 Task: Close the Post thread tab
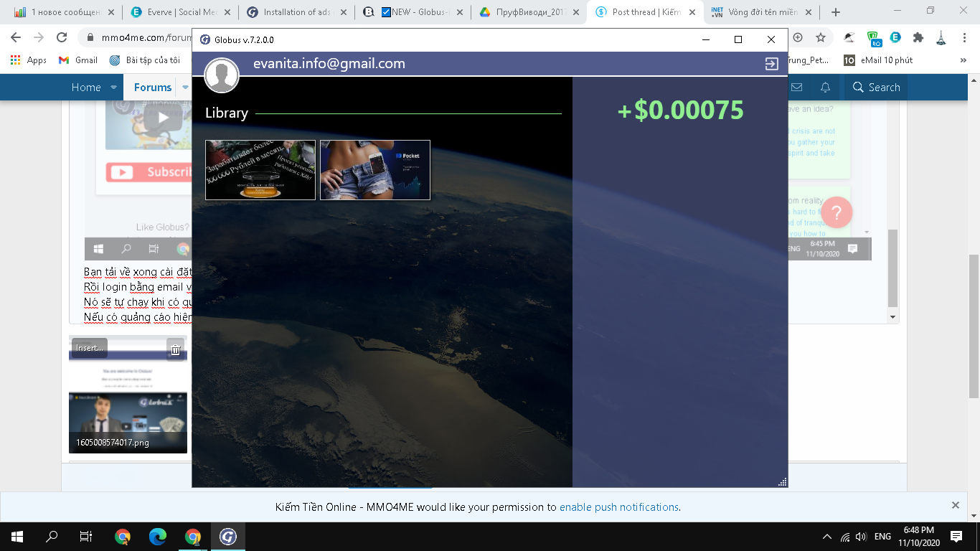pyautogui.click(x=692, y=12)
